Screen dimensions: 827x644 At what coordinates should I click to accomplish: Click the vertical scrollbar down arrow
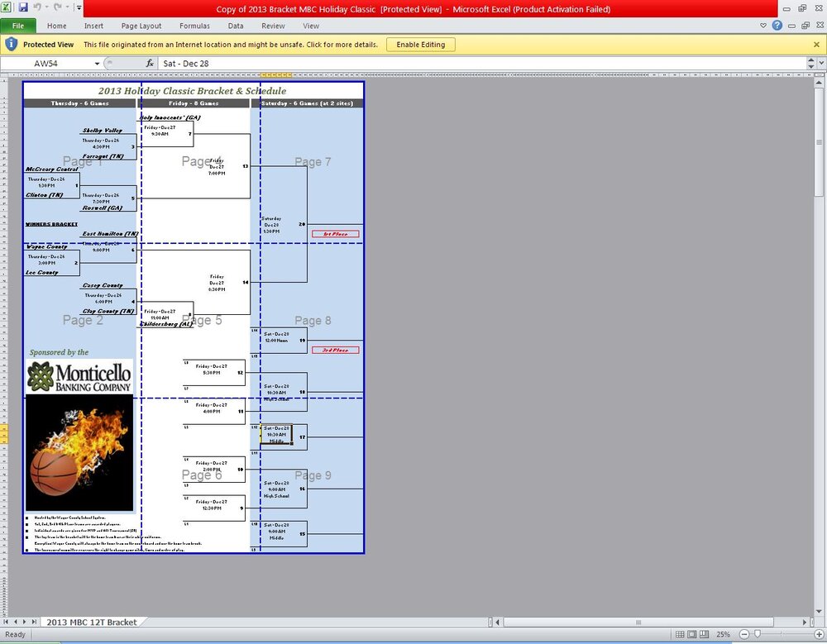[819, 612]
